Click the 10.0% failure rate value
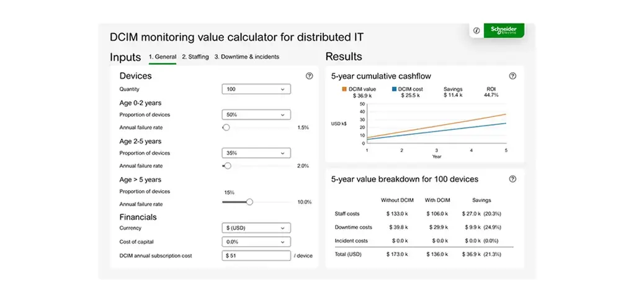The image size is (644, 302). click(x=305, y=202)
